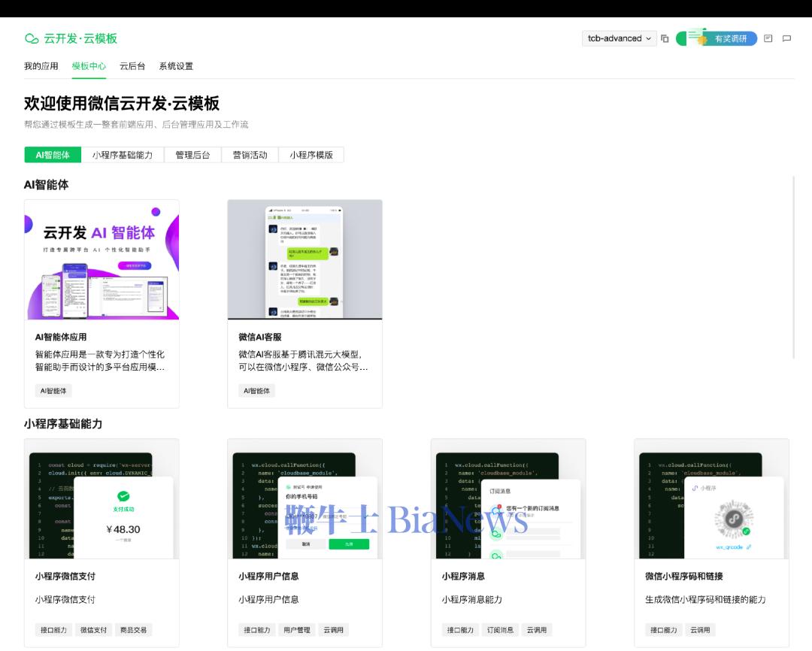Select the AI智能体 category filter
The height and width of the screenshot is (651, 812).
click(53, 155)
